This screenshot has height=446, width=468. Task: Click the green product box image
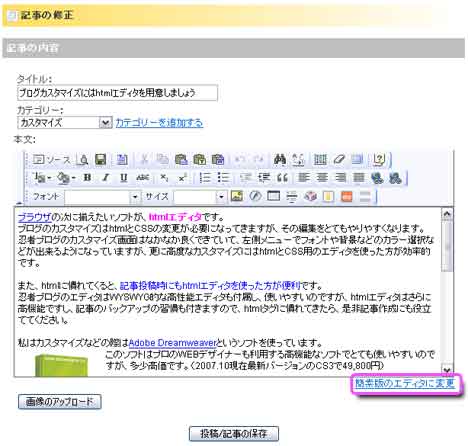(x=61, y=365)
